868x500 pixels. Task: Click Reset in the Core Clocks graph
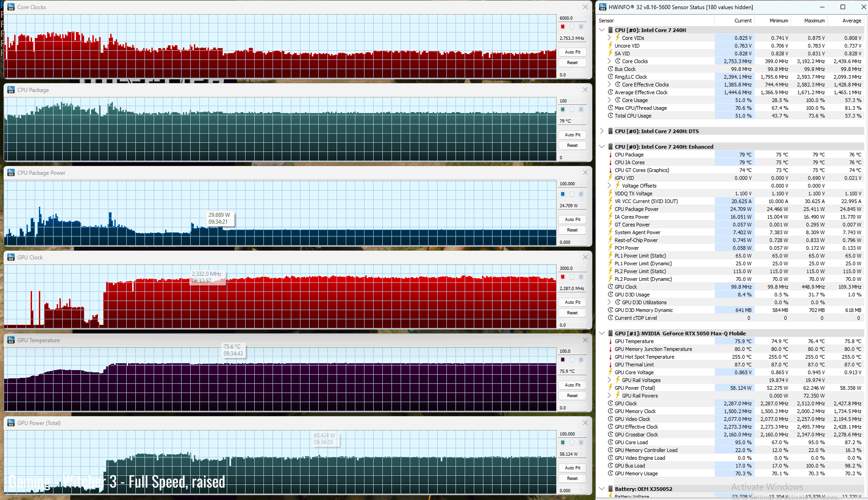573,63
